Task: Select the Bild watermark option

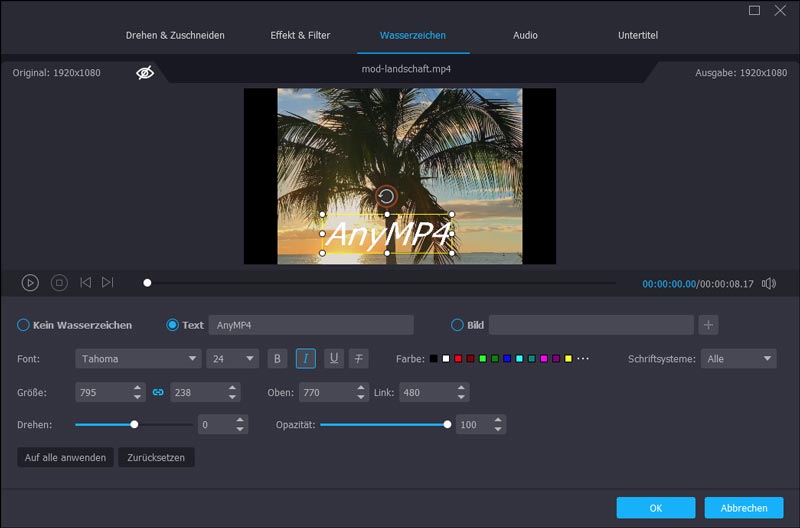Action: [458, 325]
